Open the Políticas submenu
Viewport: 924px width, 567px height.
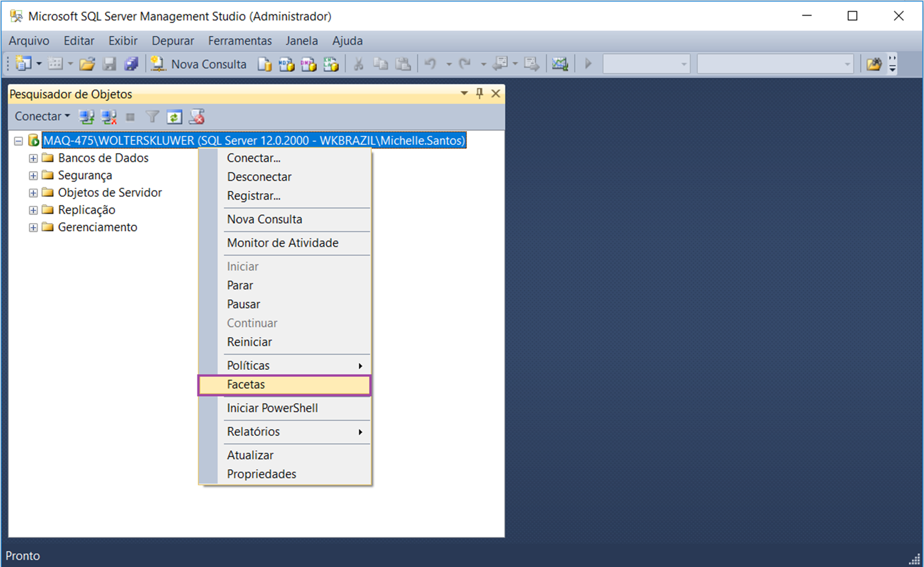pyautogui.click(x=285, y=366)
